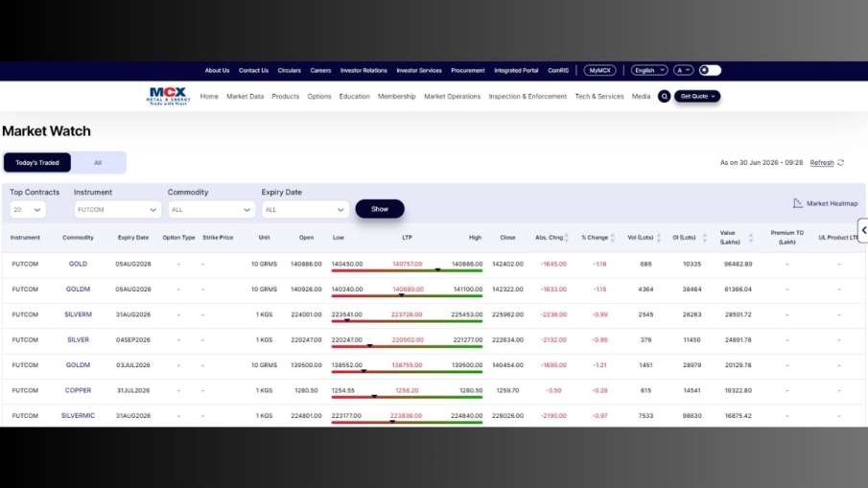Click the refresh arrows icon
Viewport: 868px width, 488px height.
pyautogui.click(x=841, y=163)
